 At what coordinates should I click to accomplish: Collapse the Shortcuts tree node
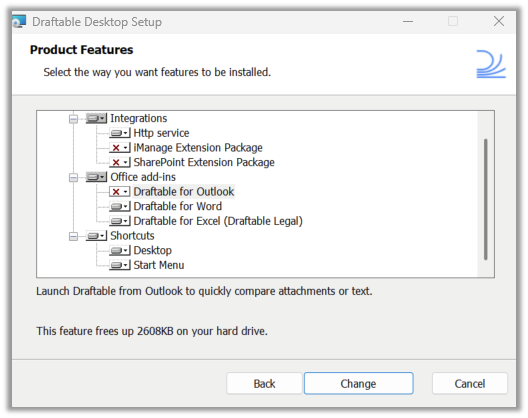[73, 236]
